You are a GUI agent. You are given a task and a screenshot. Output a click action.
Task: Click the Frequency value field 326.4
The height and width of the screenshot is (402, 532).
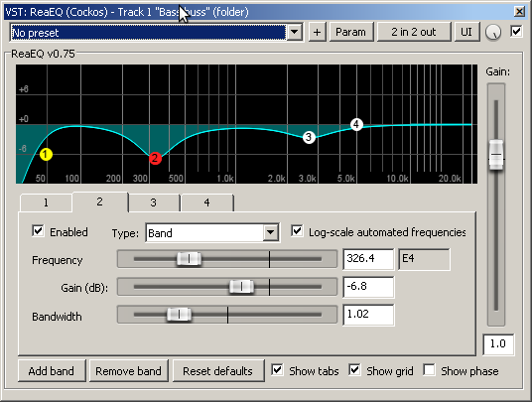coord(368,259)
